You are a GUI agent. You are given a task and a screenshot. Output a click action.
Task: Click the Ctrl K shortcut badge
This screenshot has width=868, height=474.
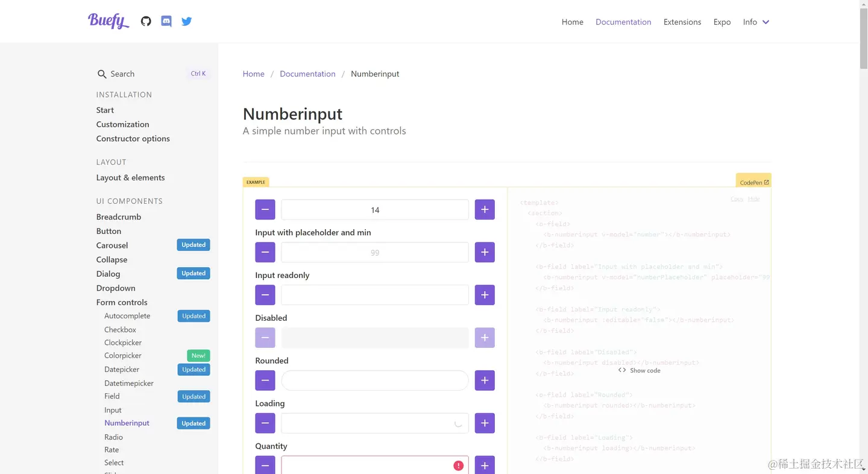(198, 74)
